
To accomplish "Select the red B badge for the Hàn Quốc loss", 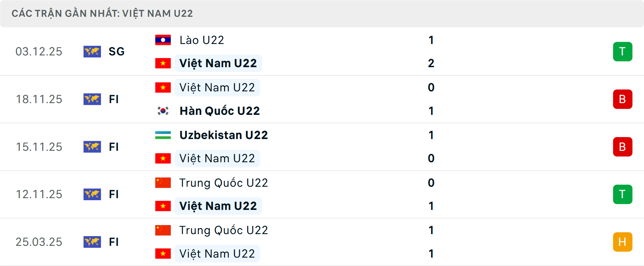I will point(623,99).
